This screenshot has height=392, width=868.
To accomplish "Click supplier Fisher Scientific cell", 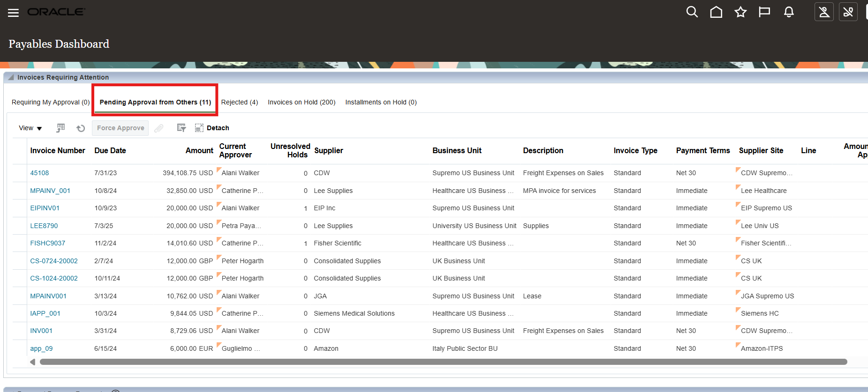I will 338,243.
